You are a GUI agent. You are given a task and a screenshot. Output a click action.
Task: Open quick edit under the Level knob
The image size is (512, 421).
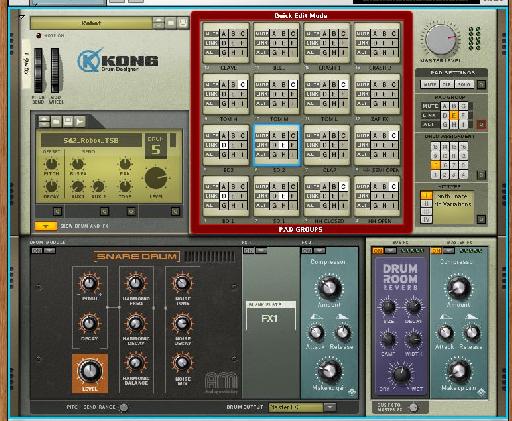coord(175,211)
